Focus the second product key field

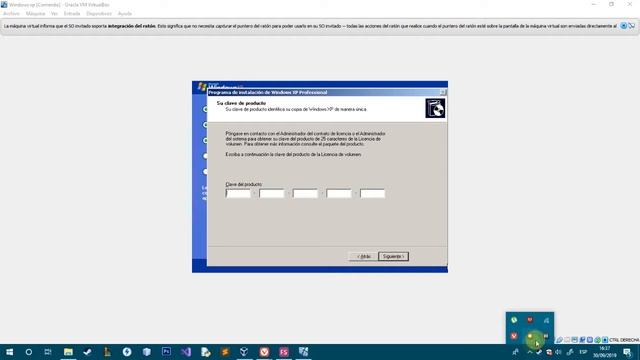(x=271, y=193)
